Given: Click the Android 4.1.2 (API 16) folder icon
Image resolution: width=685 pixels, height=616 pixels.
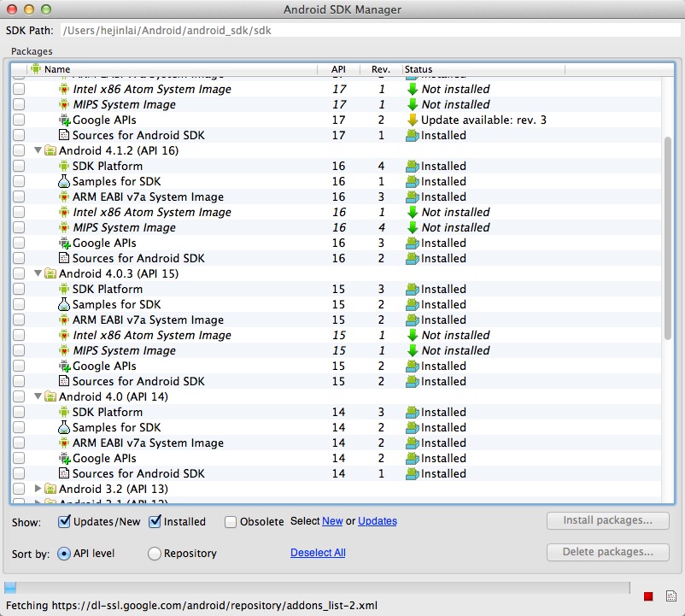Looking at the screenshot, I should [x=50, y=150].
